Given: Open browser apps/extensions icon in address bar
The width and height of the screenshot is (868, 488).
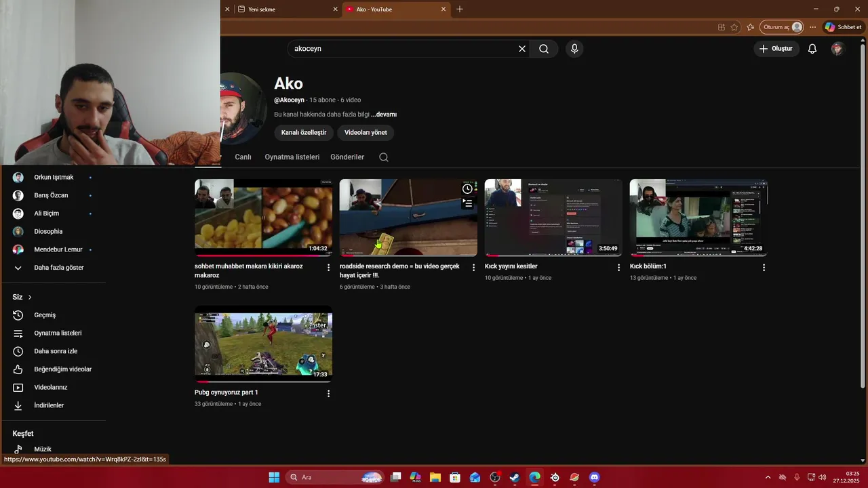Looking at the screenshot, I should [x=722, y=27].
